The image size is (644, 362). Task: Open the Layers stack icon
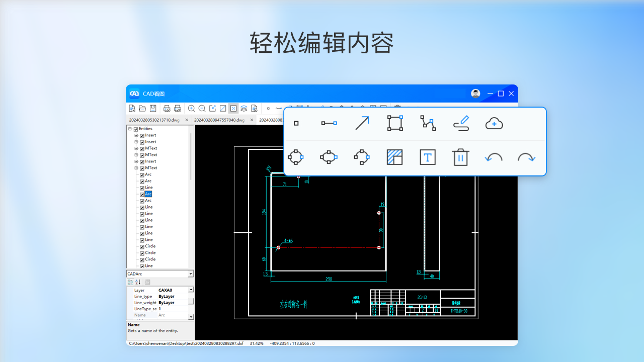[x=244, y=108]
